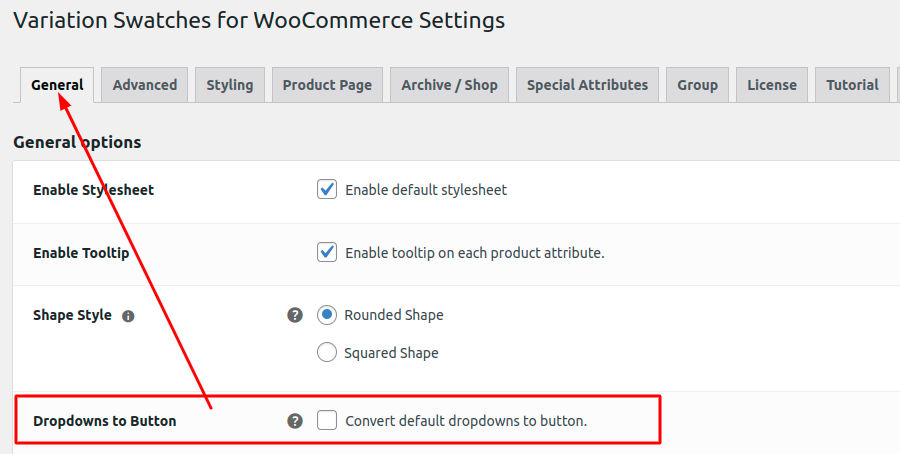Open the Special Attributes tab
Image resolution: width=900 pixels, height=454 pixels.
point(587,85)
